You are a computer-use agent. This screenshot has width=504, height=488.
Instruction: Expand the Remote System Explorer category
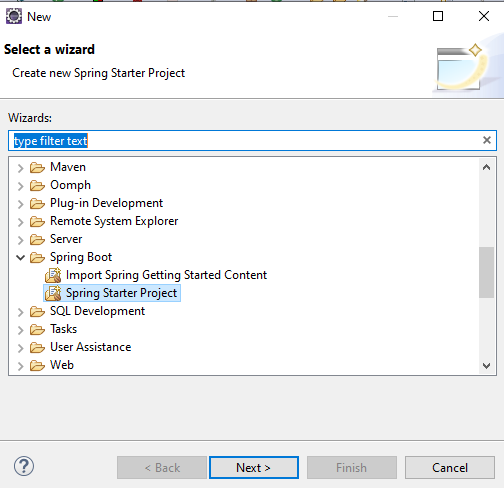click(x=20, y=222)
